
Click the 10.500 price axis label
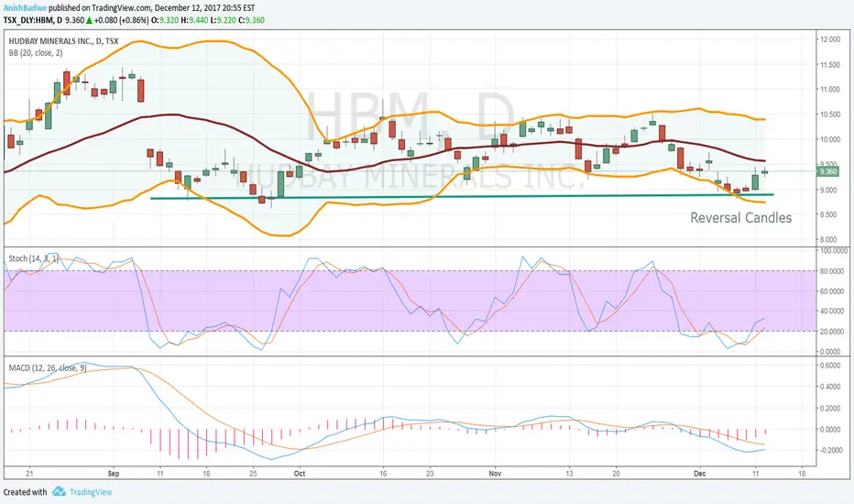coord(830,115)
